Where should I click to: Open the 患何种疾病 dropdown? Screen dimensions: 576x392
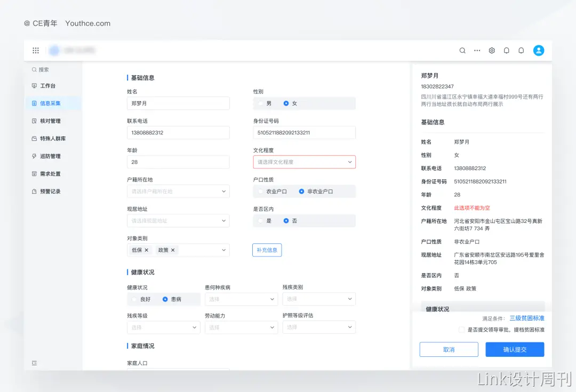click(x=241, y=299)
